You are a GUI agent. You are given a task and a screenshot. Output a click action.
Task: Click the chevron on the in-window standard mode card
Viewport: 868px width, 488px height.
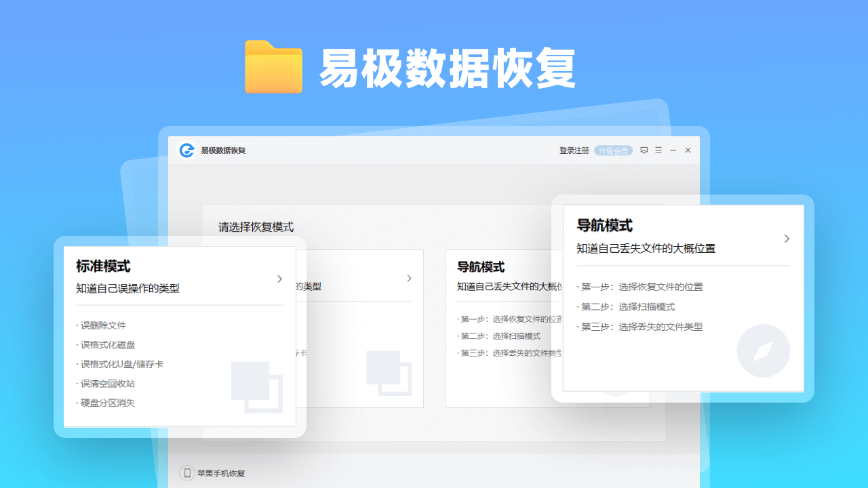[409, 278]
